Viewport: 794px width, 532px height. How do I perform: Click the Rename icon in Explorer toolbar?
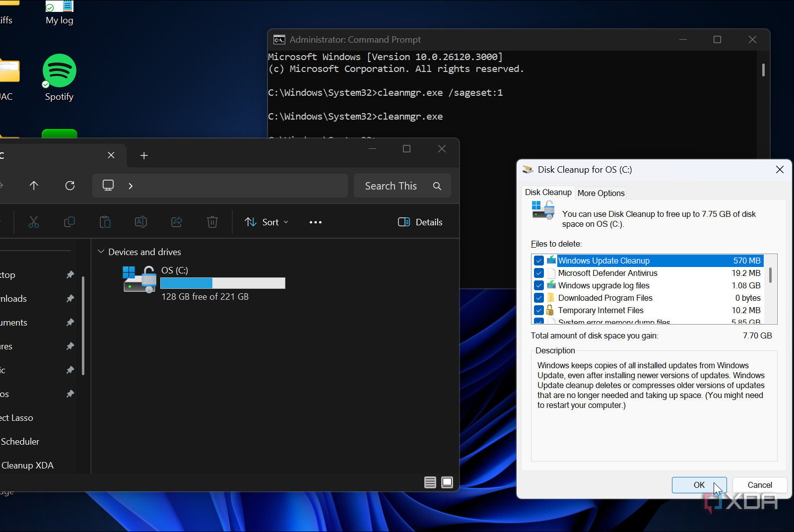click(x=141, y=222)
